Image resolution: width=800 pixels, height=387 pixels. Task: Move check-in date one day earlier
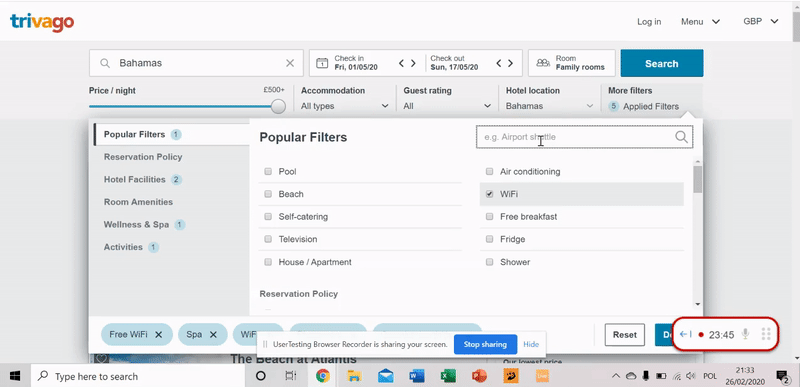coord(402,63)
